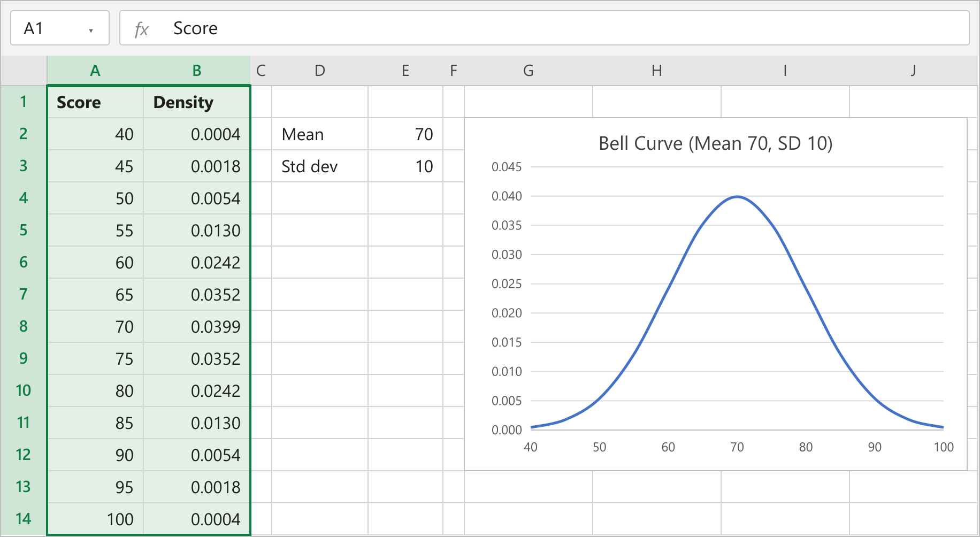Select row 10 header
The width and height of the screenshot is (980, 537).
tap(24, 390)
